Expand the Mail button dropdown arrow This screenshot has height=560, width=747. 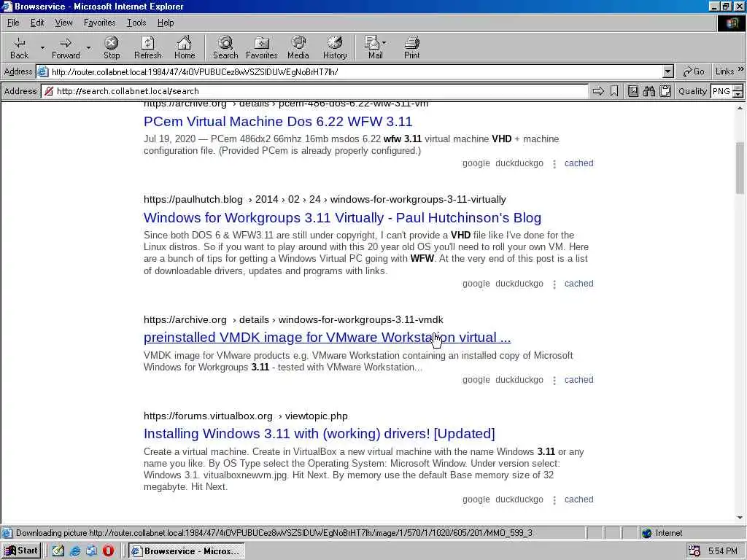[x=384, y=42]
